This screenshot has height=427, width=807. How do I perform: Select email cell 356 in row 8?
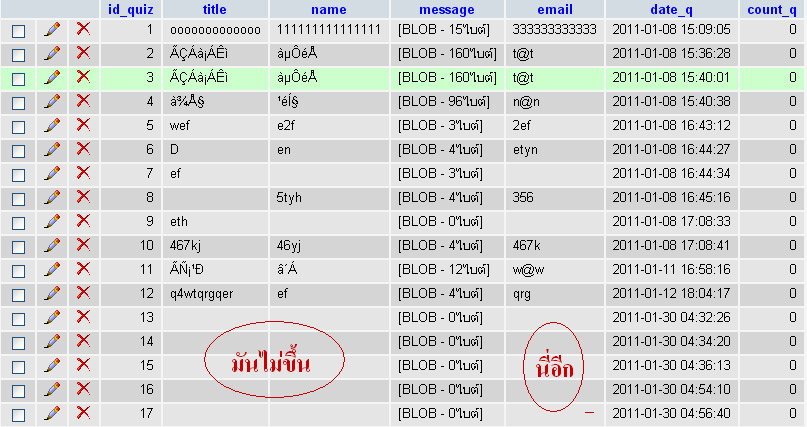[523, 198]
